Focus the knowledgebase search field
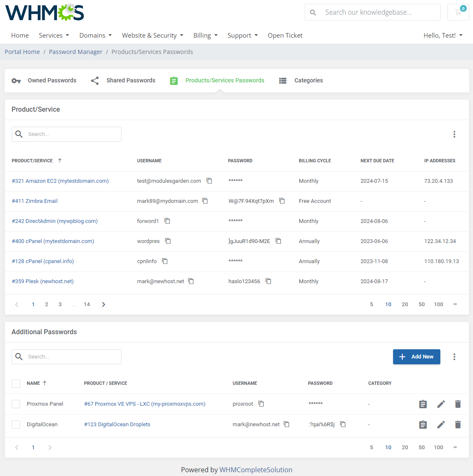This screenshot has width=473, height=476. (x=373, y=12)
